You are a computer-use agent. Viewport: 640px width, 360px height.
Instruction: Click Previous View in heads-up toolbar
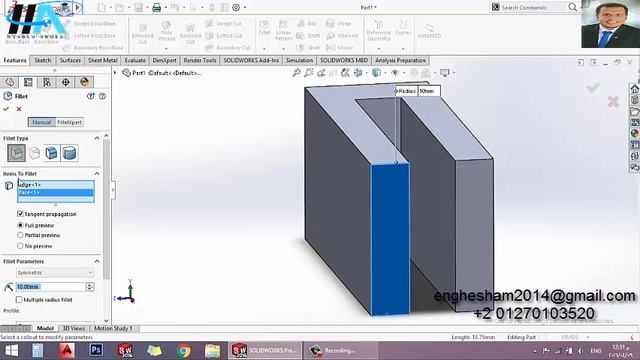tap(321, 73)
